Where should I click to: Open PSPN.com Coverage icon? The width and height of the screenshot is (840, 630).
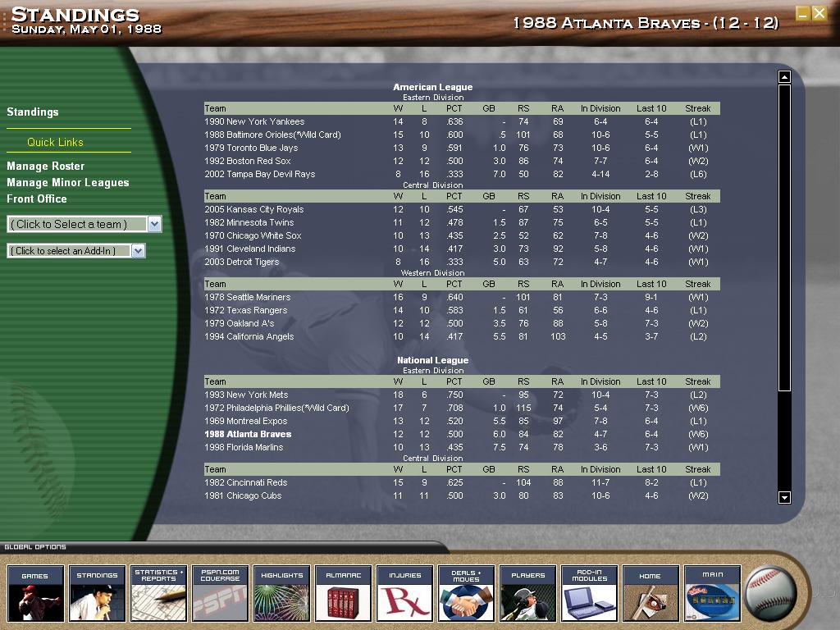tap(220, 593)
